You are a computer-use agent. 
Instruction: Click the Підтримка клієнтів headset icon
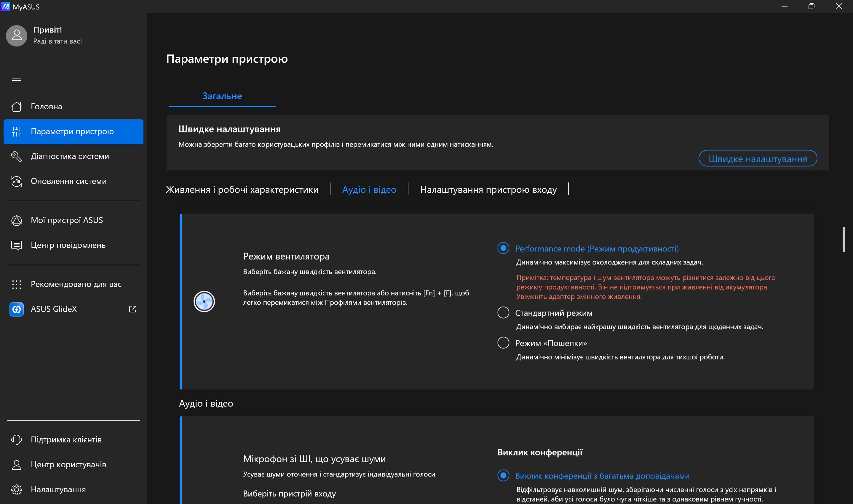point(16,440)
